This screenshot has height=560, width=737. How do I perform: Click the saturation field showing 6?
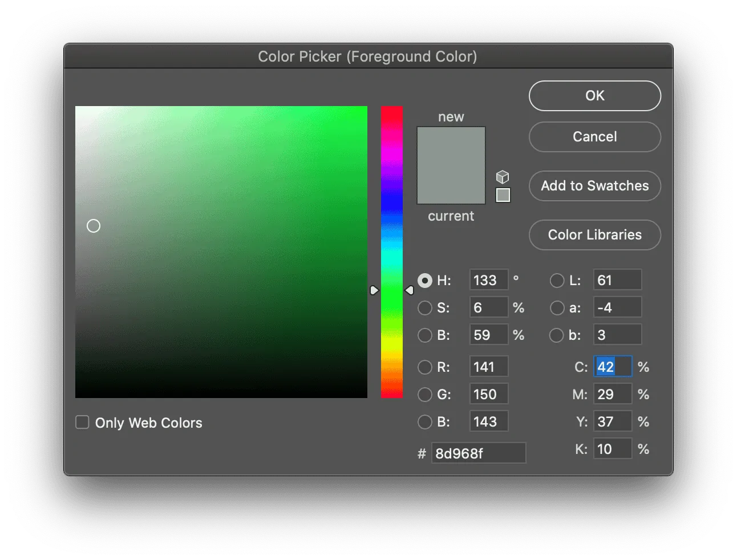coord(489,307)
